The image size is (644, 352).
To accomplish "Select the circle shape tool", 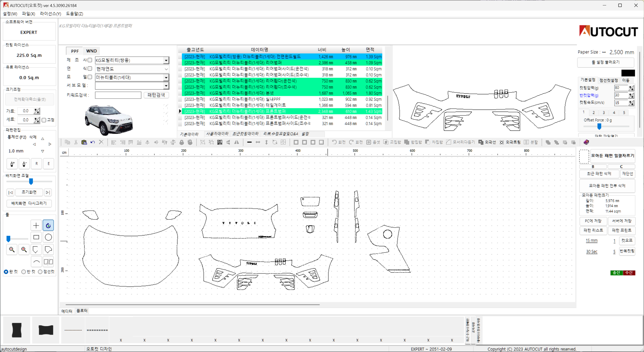I will click(x=48, y=237).
